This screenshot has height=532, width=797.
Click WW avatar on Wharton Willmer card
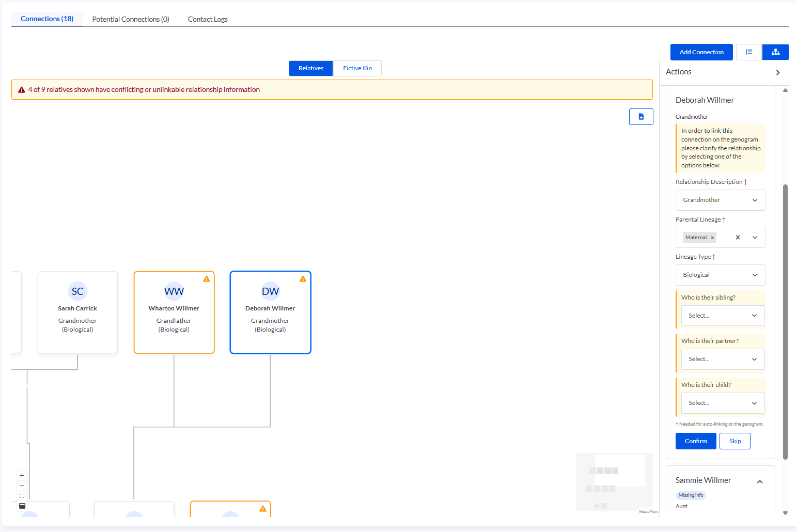174,291
